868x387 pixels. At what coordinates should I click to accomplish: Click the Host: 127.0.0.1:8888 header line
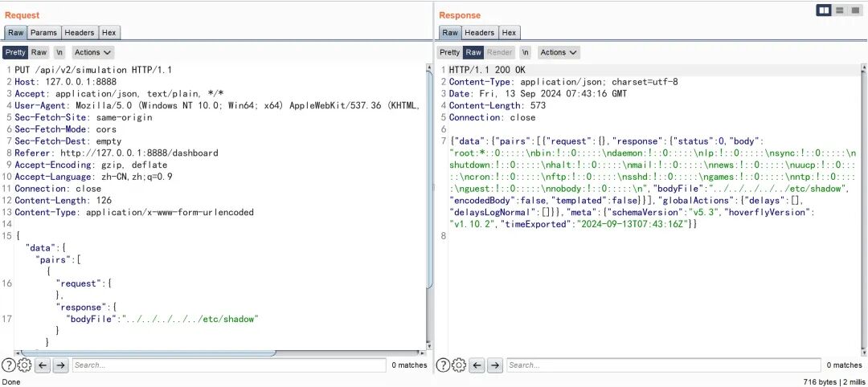tap(66, 82)
